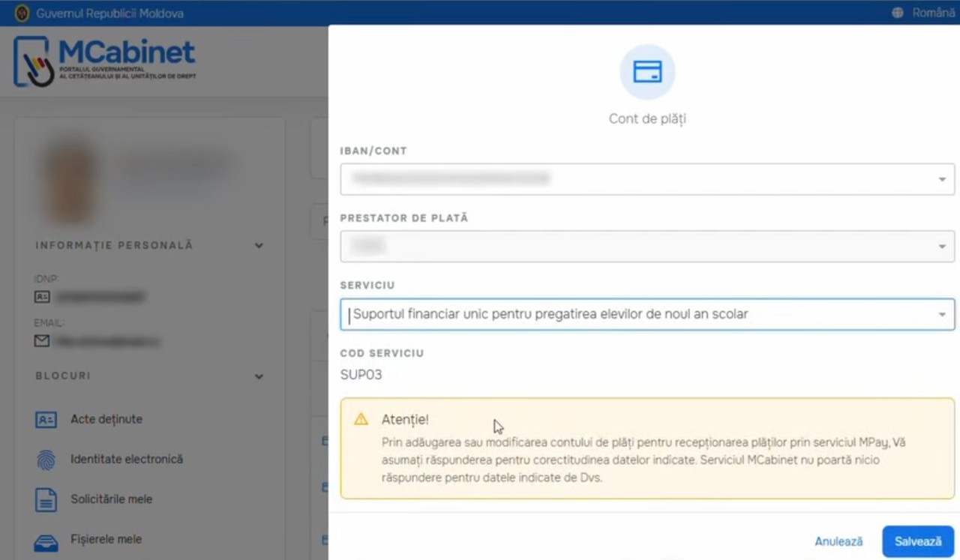Click the Fișierele mele drawer icon
This screenshot has height=560, width=960.
pyautogui.click(x=46, y=540)
